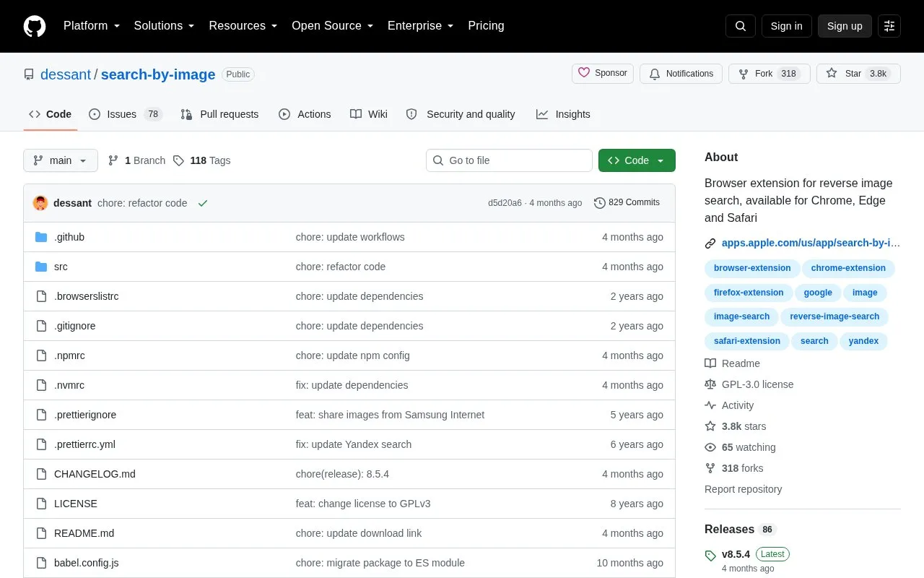Click the book icon beside Readme
This screenshot has width=924, height=578.
[x=710, y=363]
